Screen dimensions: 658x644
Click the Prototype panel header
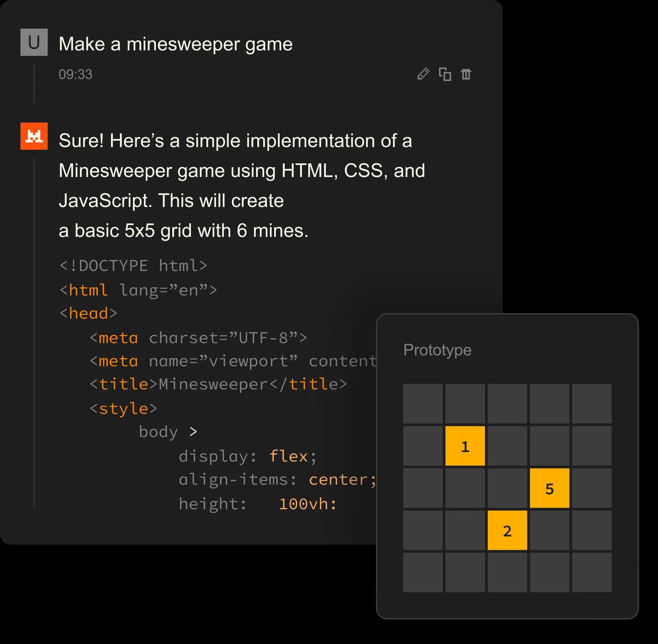[437, 350]
